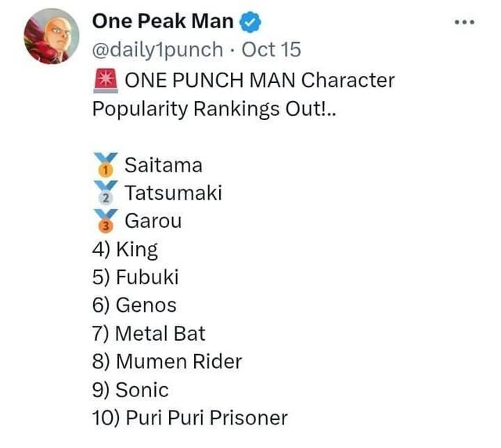Click the Oct 15 timestamp
501x448 pixels.
click(x=271, y=49)
